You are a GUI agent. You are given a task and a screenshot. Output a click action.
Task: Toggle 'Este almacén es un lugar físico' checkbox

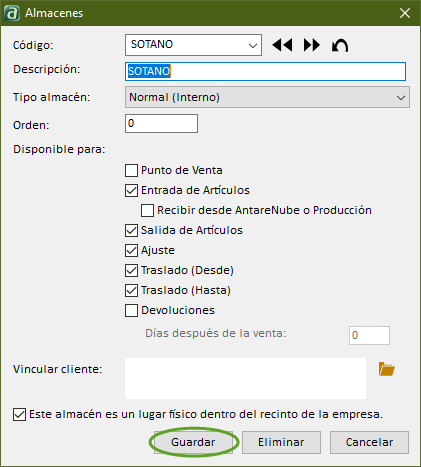click(x=19, y=415)
